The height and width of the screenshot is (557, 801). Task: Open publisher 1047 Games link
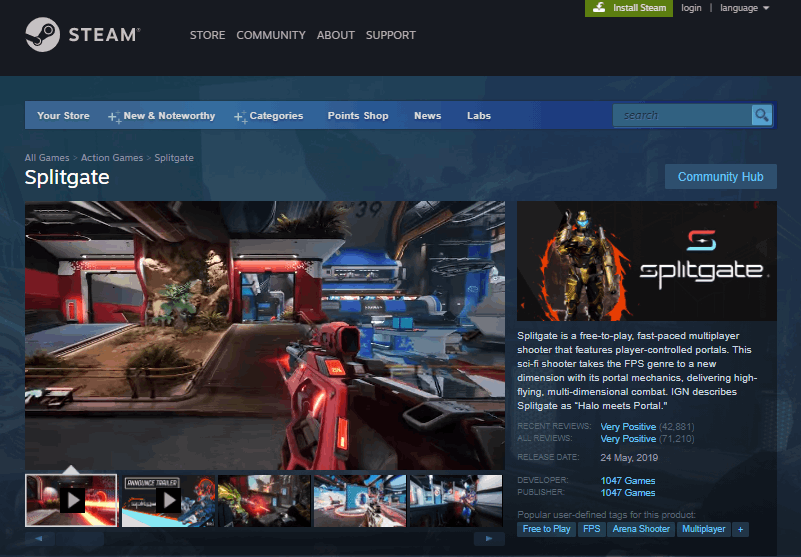tap(628, 493)
